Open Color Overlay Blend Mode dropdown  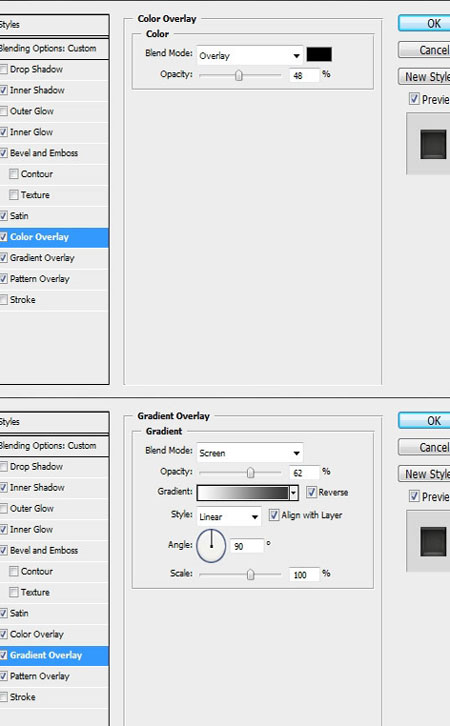coord(250,56)
